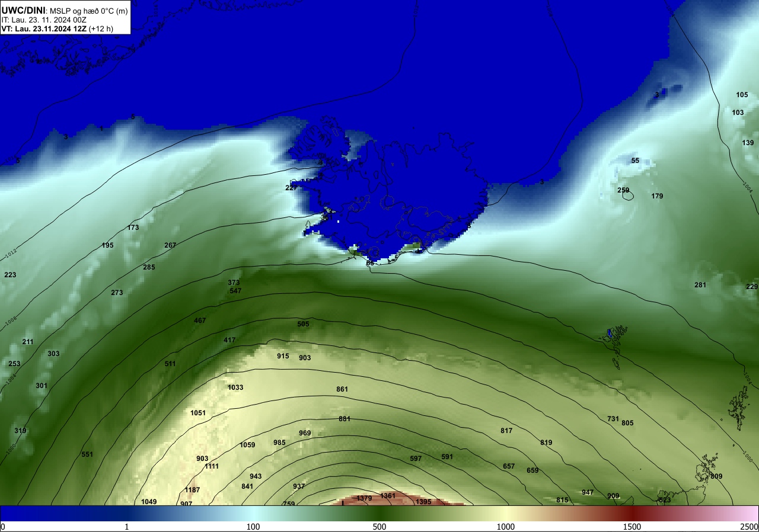Click the map value '301'

tap(41, 386)
